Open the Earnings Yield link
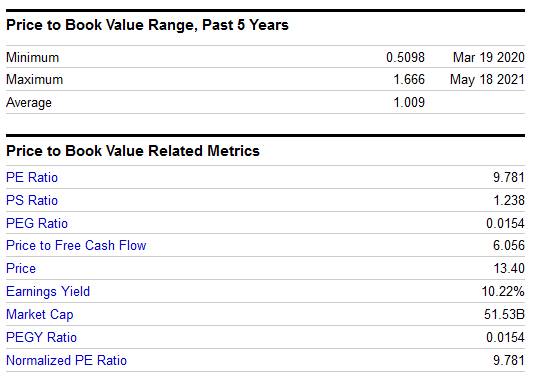 click(48, 292)
